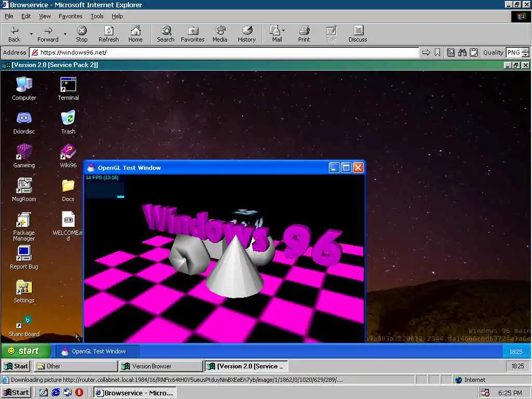Open the Media toolbar button
This screenshot has height=399, width=532.
220,34
